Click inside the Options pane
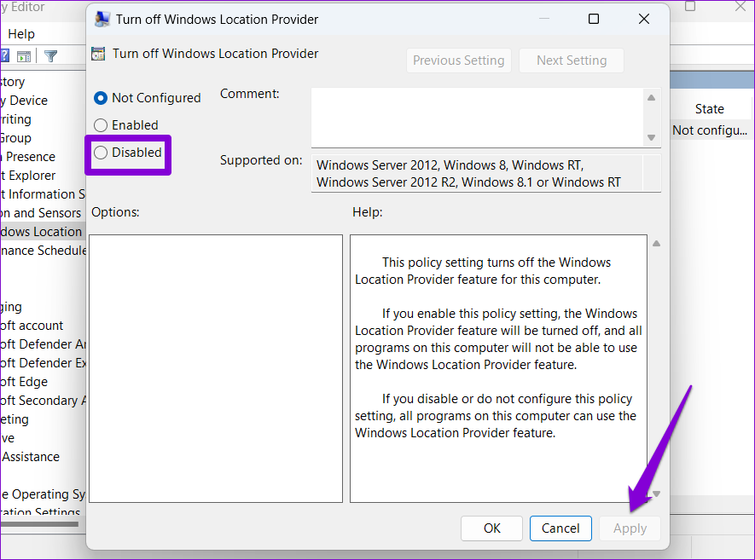Viewport: 755px width, 560px height. (216, 368)
